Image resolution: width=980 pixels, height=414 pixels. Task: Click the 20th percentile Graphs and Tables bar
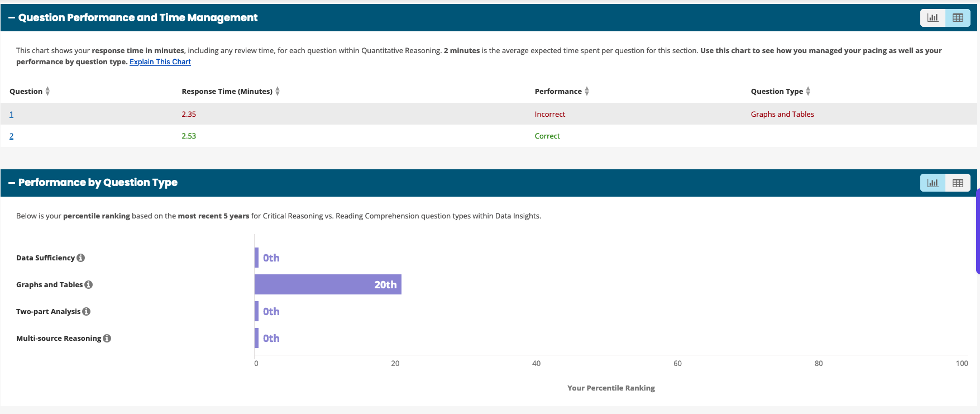[328, 284]
